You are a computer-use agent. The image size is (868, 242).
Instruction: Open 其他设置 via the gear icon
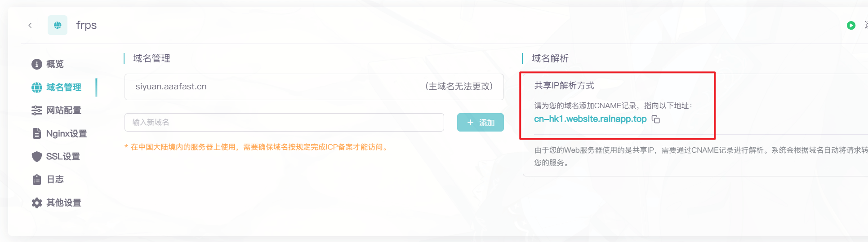click(37, 203)
